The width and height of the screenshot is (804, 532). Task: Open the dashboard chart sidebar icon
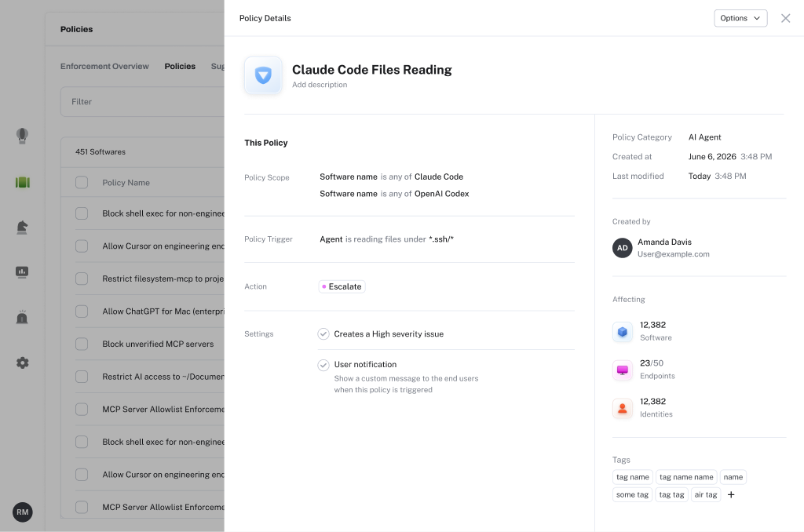(x=22, y=272)
